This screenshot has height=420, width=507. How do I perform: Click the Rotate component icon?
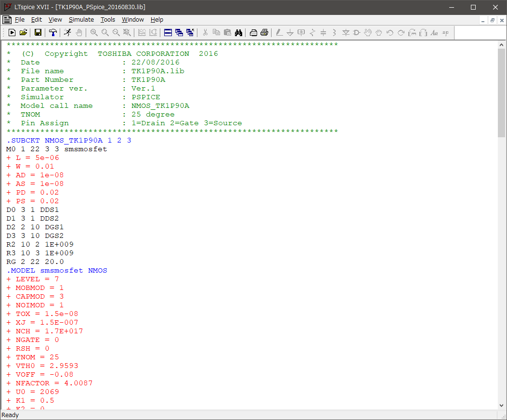coord(412,32)
